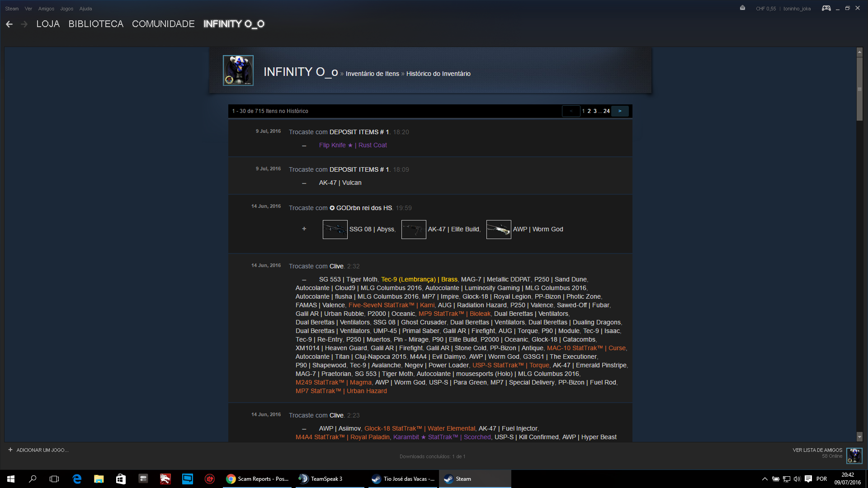Click the notifications inbox icon
868x488 pixels.
(x=742, y=8)
